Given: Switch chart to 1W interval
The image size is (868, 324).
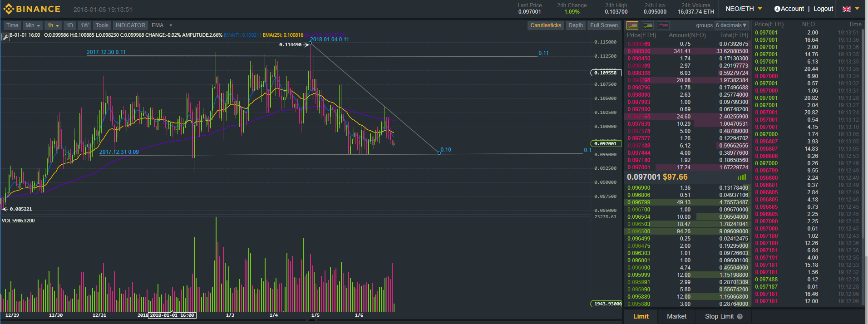Looking at the screenshot, I should point(84,25).
